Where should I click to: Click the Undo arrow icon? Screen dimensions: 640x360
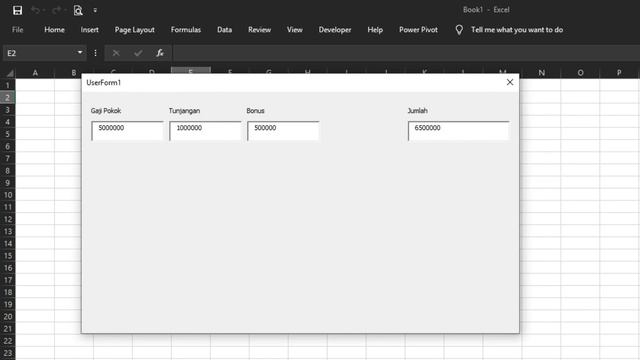click(36, 10)
